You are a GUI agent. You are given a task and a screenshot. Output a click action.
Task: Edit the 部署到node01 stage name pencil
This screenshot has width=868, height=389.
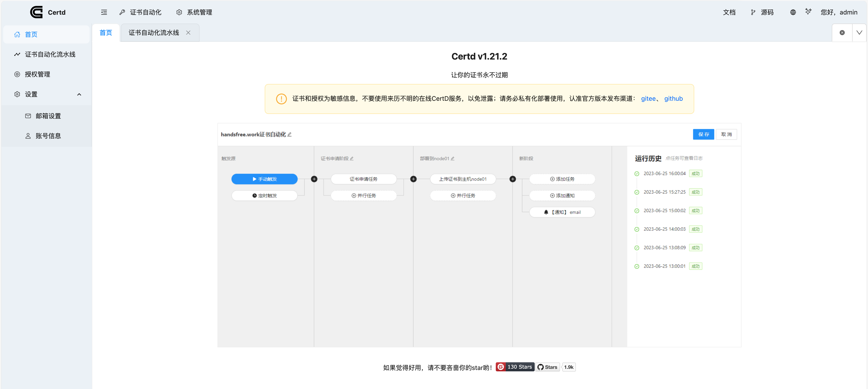(453, 158)
